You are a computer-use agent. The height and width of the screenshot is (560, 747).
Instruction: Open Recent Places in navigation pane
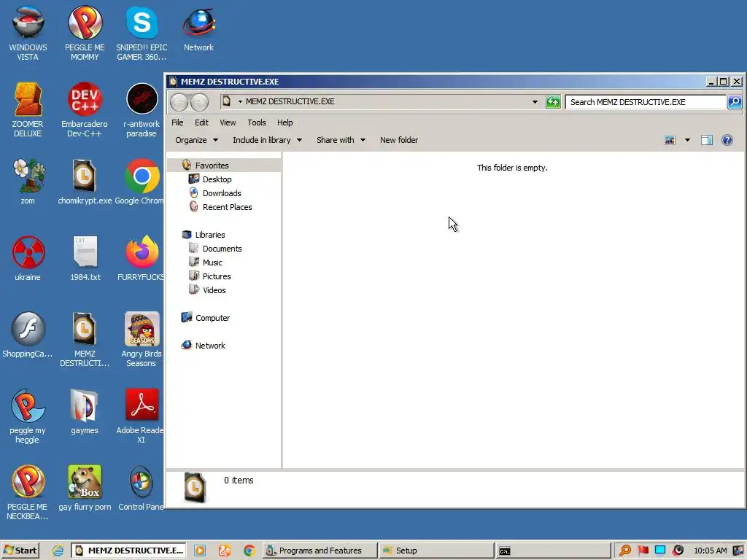(227, 206)
